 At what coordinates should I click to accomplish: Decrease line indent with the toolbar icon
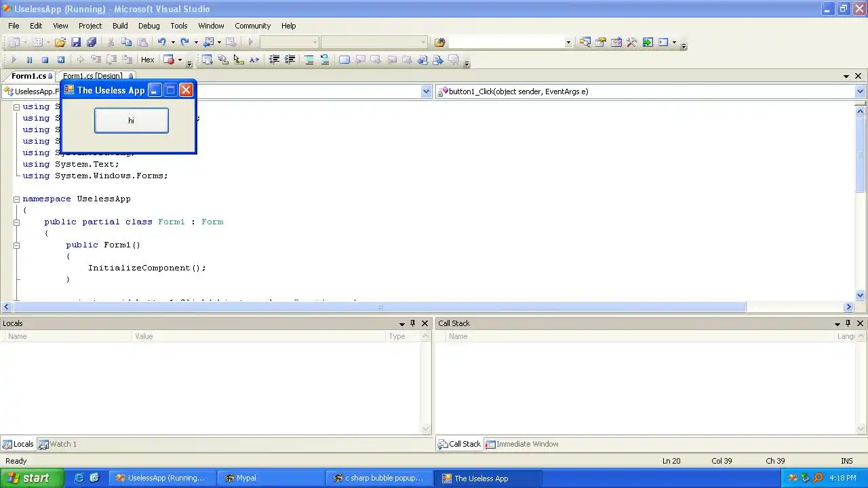click(x=274, y=60)
